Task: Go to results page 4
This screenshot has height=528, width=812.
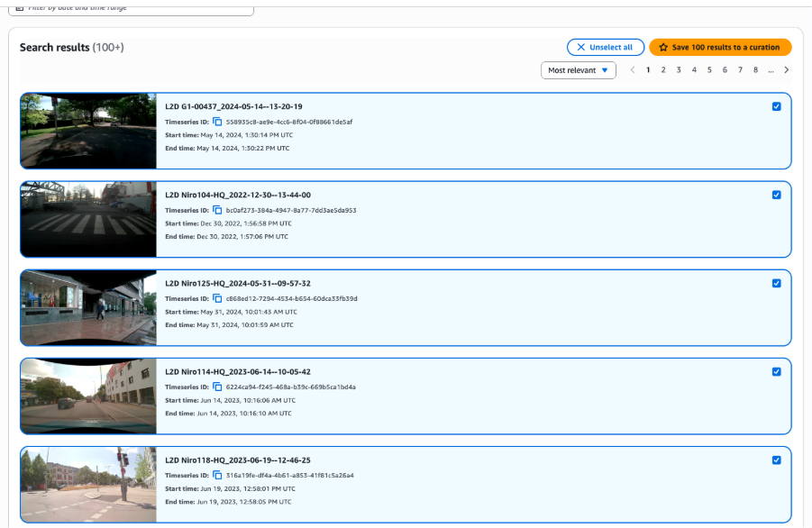Action: (694, 70)
